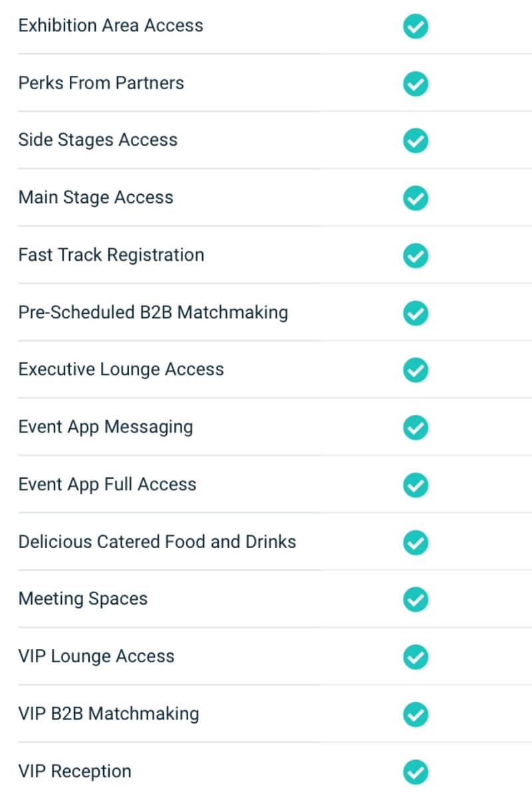This screenshot has height=798, width=532.
Task: Click the VIP B2B Matchmaking checkmark
Action: 416,714
